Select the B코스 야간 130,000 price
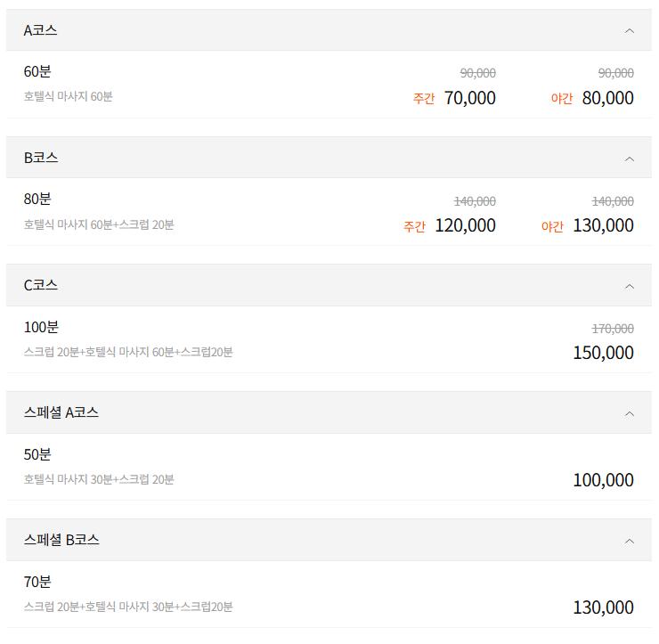This screenshot has width=659, height=644. pyautogui.click(x=603, y=225)
